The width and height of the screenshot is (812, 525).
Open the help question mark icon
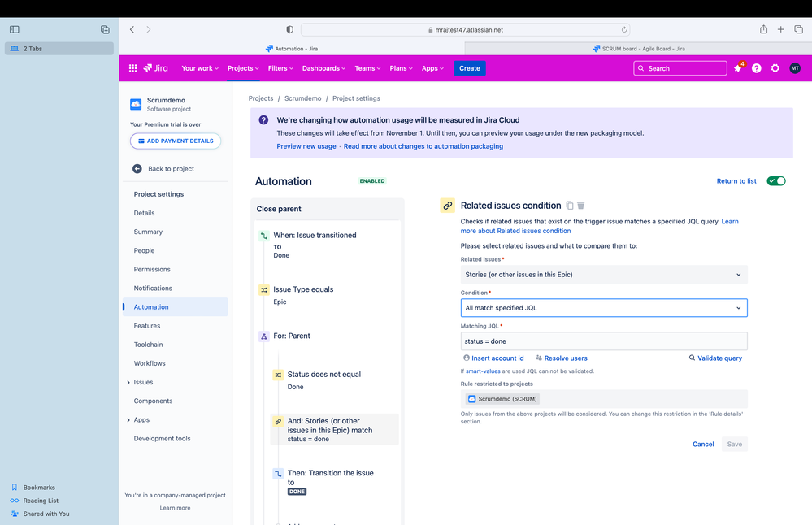click(757, 68)
